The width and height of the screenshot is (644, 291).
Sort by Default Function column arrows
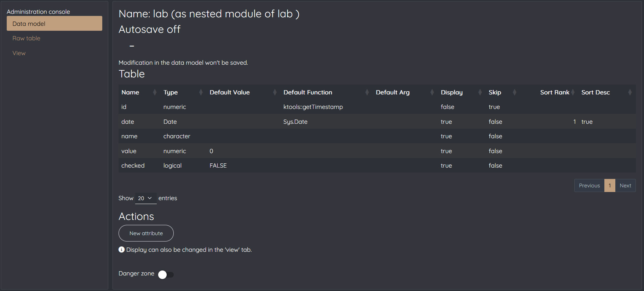click(367, 92)
